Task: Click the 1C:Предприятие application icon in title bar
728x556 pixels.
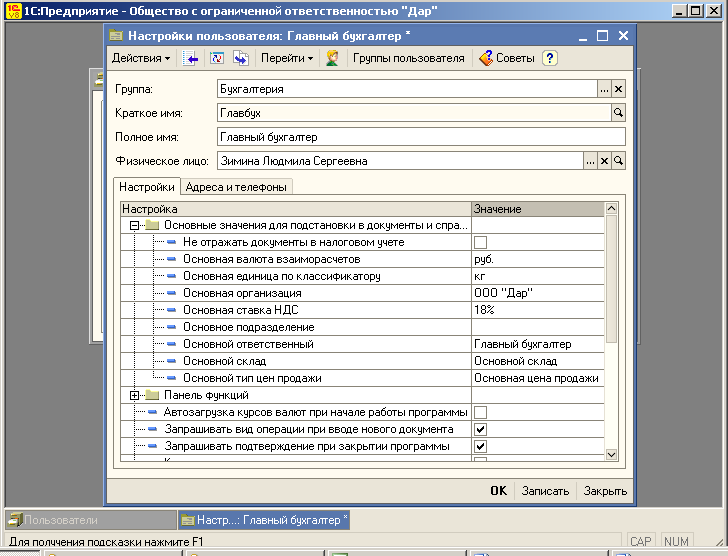Action: [x=14, y=11]
